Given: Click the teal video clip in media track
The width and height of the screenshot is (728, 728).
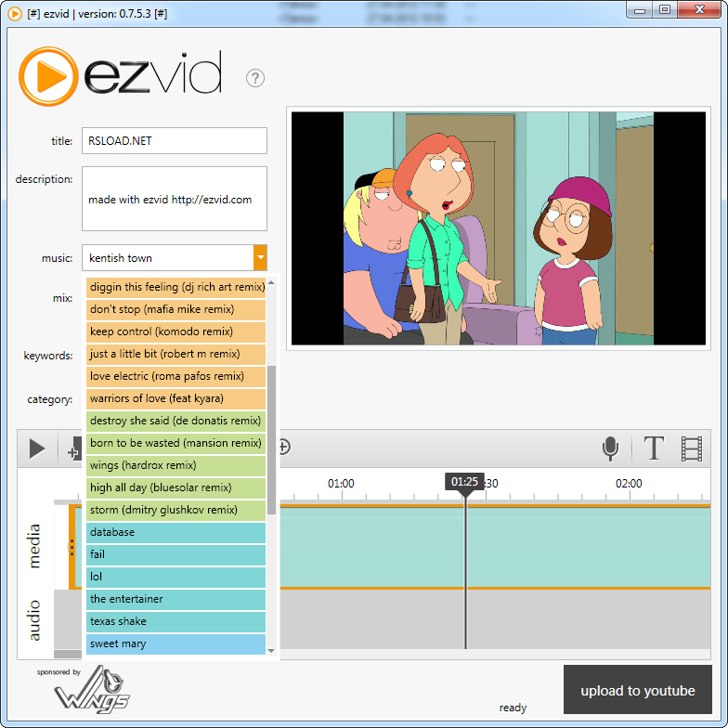Looking at the screenshot, I should [x=494, y=547].
